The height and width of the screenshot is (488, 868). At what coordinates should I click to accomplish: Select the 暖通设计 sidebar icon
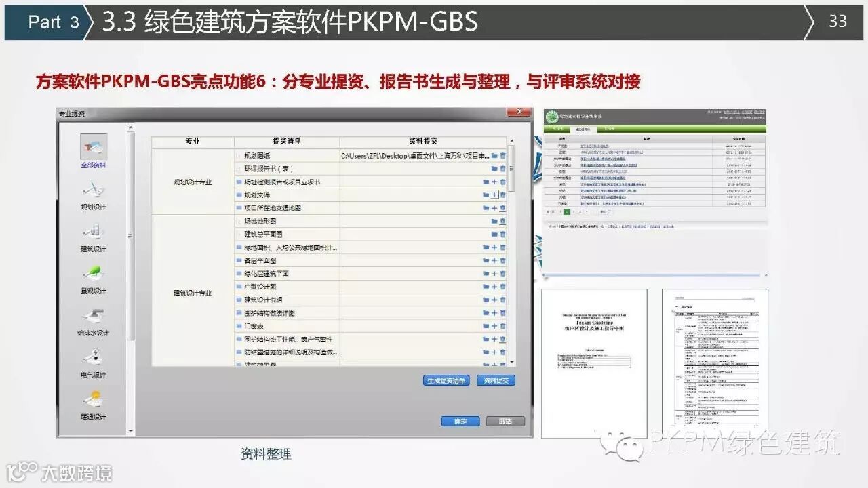point(94,400)
